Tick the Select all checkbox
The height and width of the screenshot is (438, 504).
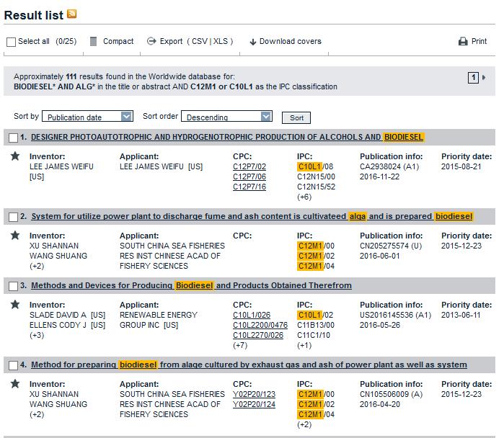[x=12, y=42]
